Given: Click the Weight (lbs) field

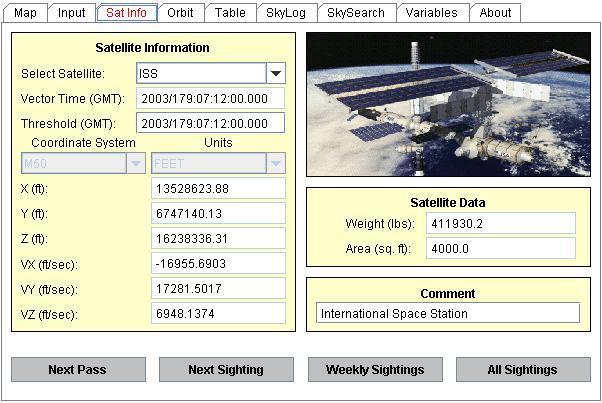Looking at the screenshot, I should point(501,223).
